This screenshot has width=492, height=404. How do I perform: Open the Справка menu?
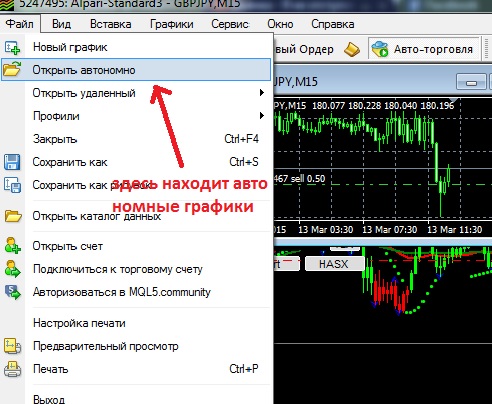[x=333, y=24]
